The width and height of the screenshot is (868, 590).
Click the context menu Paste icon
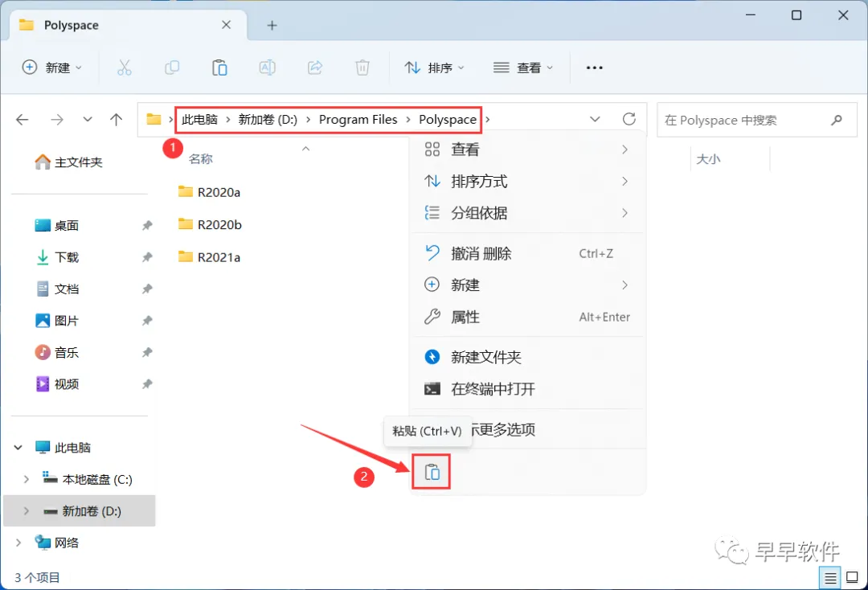432,472
